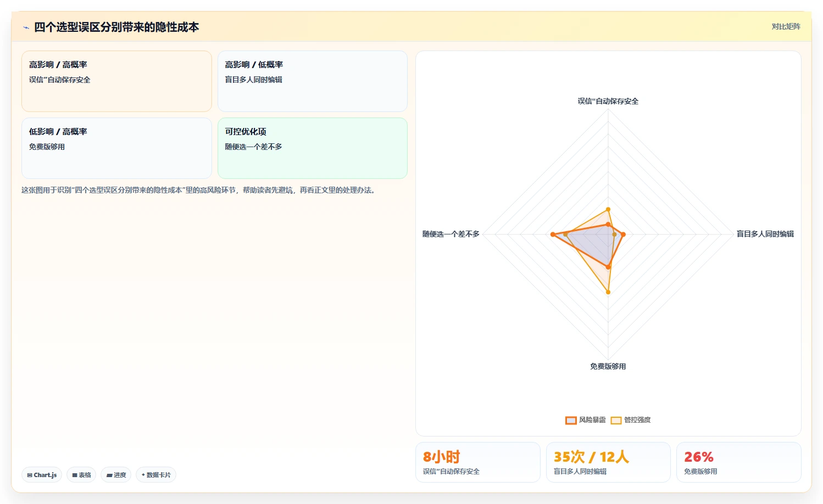
Task: Click the 数据卡片 tag chip
Action: (156, 475)
